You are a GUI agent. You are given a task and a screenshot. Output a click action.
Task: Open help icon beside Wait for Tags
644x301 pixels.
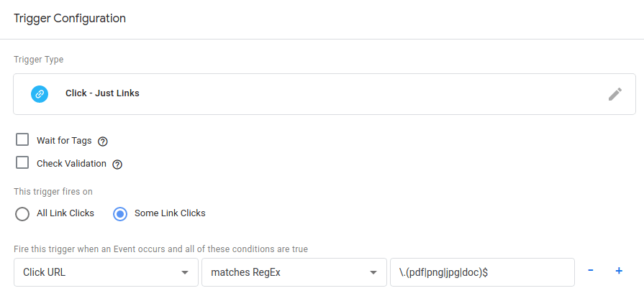pyautogui.click(x=102, y=142)
